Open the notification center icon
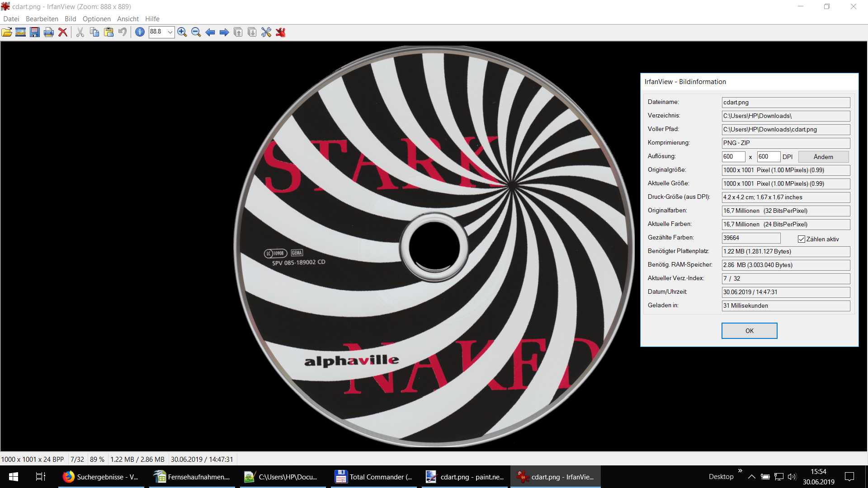This screenshot has width=868, height=488. click(849, 477)
